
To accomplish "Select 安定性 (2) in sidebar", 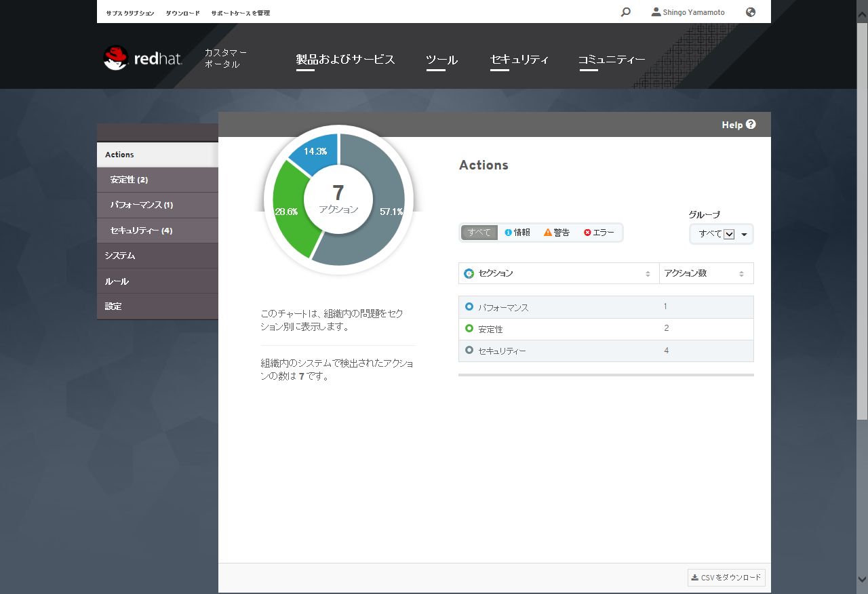I will click(x=157, y=180).
